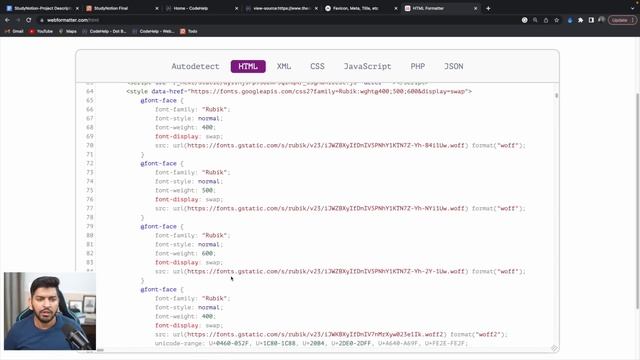Select the XML formatter mode
This screenshot has height=360, width=640.
[284, 66]
